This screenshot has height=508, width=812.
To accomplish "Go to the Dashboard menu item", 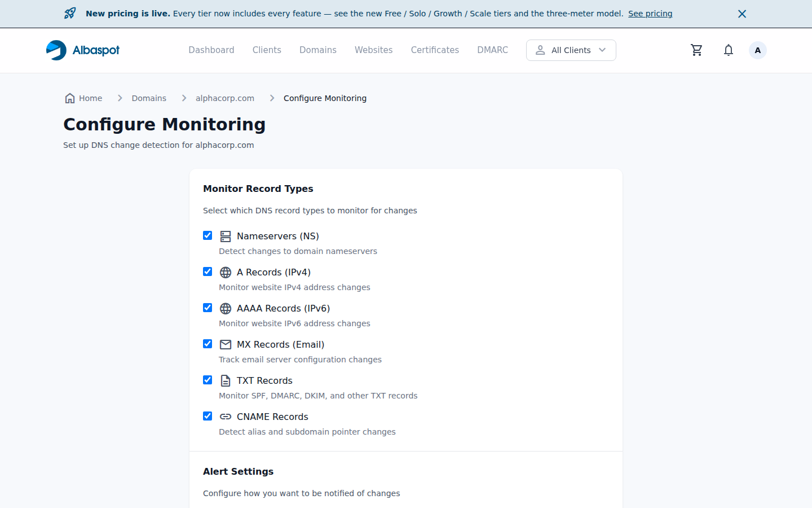I will point(211,50).
